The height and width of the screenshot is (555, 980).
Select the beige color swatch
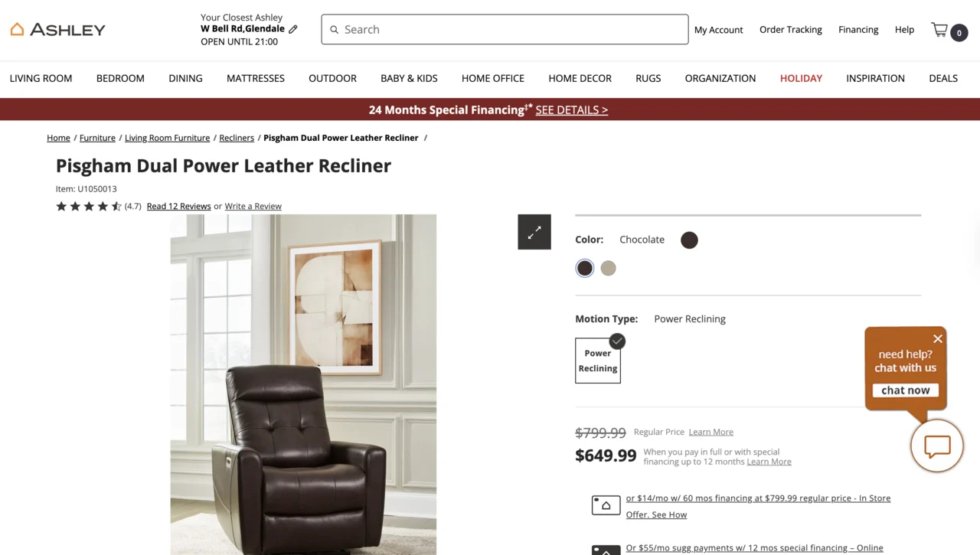pyautogui.click(x=608, y=268)
